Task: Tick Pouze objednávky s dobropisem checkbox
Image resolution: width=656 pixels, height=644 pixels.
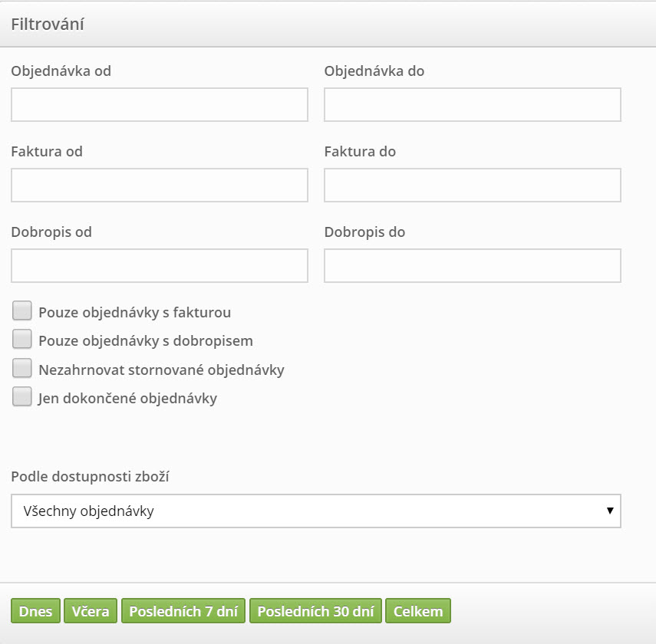Action: (x=21, y=339)
